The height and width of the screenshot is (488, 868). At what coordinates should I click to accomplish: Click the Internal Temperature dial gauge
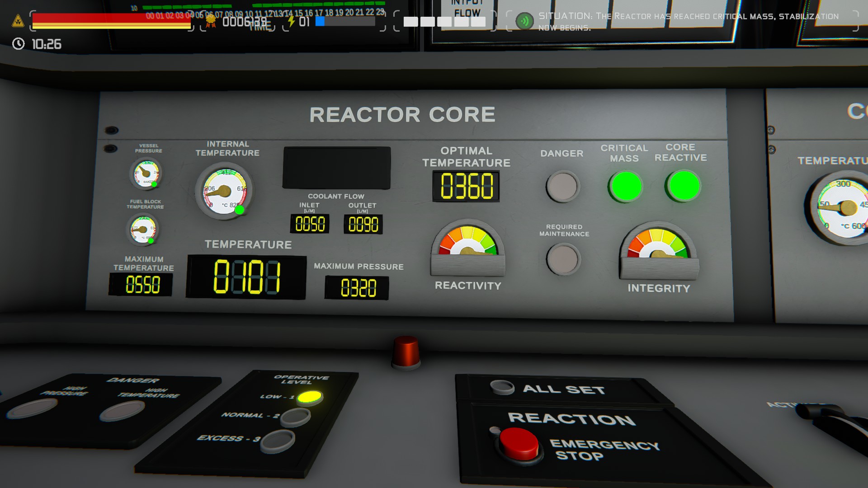point(224,192)
